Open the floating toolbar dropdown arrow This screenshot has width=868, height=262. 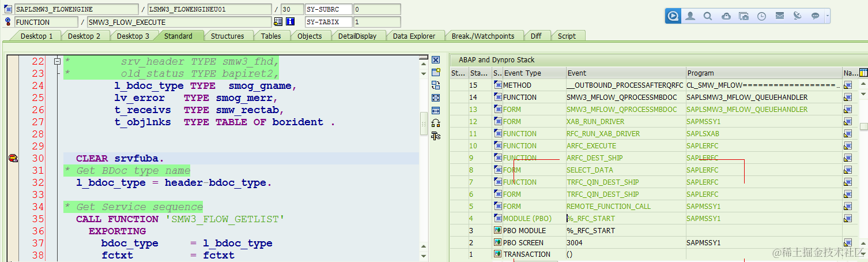tap(828, 16)
